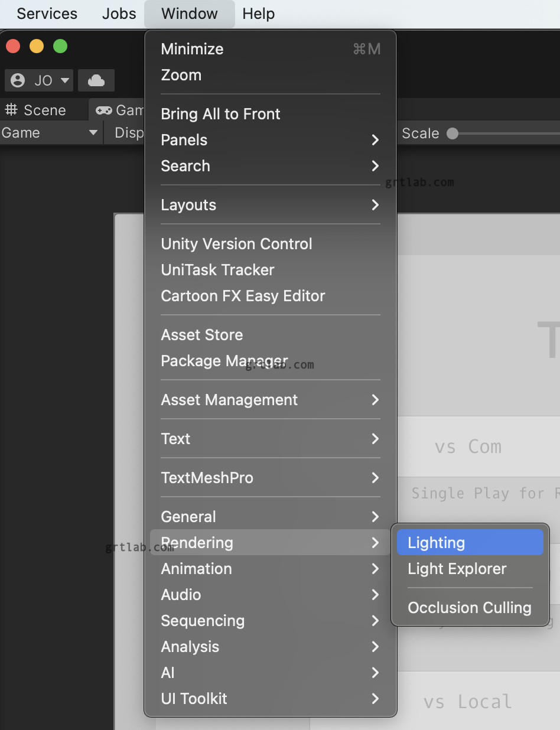Launch Cartoon FX Easy Editor
Screen dimensions: 560x730
(243, 296)
